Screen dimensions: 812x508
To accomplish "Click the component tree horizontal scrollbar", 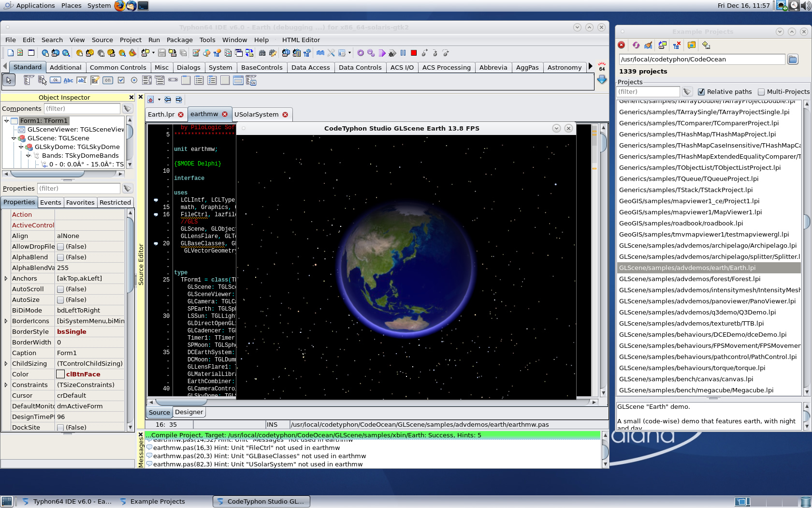I will (x=64, y=174).
